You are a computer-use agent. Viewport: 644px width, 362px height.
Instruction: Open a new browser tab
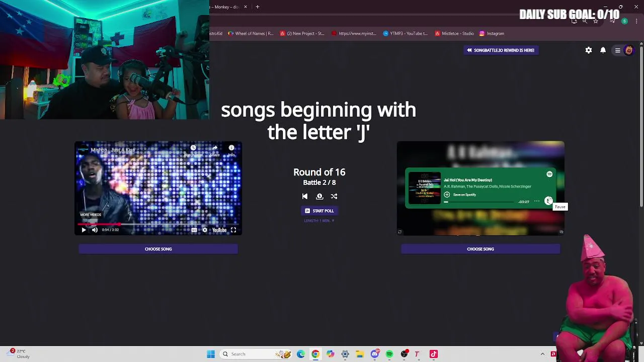[x=257, y=7]
